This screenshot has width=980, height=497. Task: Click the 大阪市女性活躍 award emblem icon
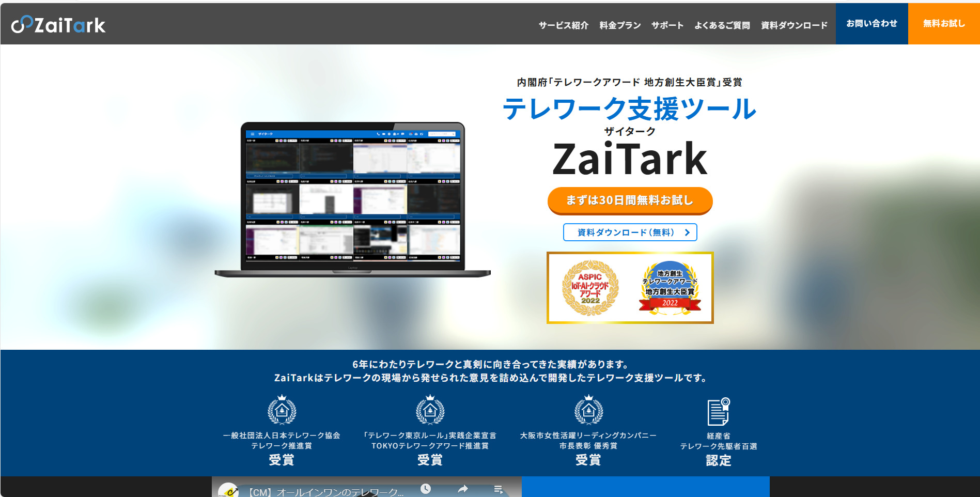tap(588, 410)
